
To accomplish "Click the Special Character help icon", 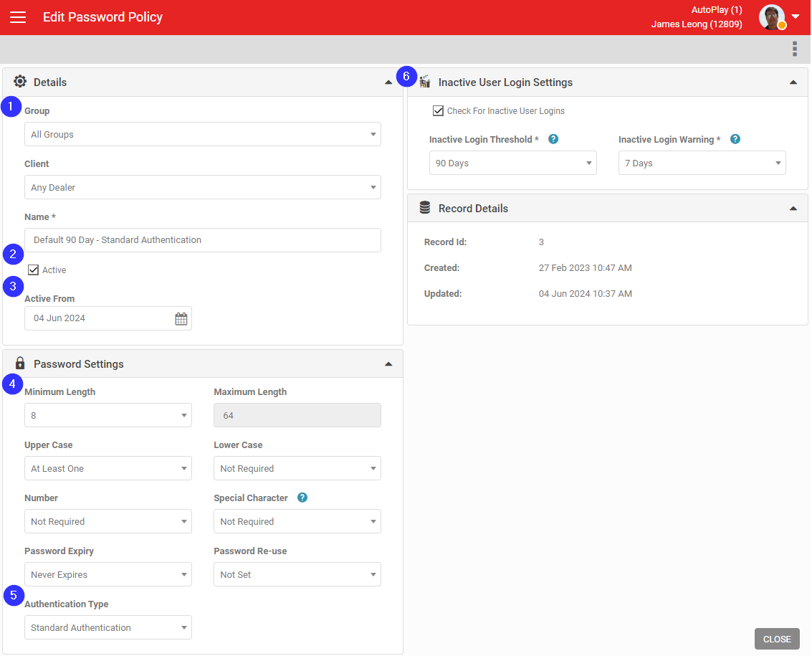I will (302, 498).
